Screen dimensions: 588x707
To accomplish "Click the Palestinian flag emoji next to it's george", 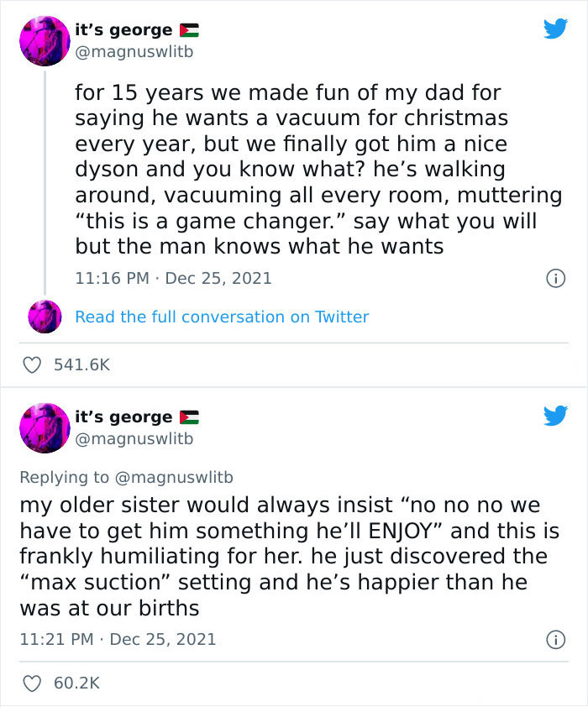I will (188, 29).
